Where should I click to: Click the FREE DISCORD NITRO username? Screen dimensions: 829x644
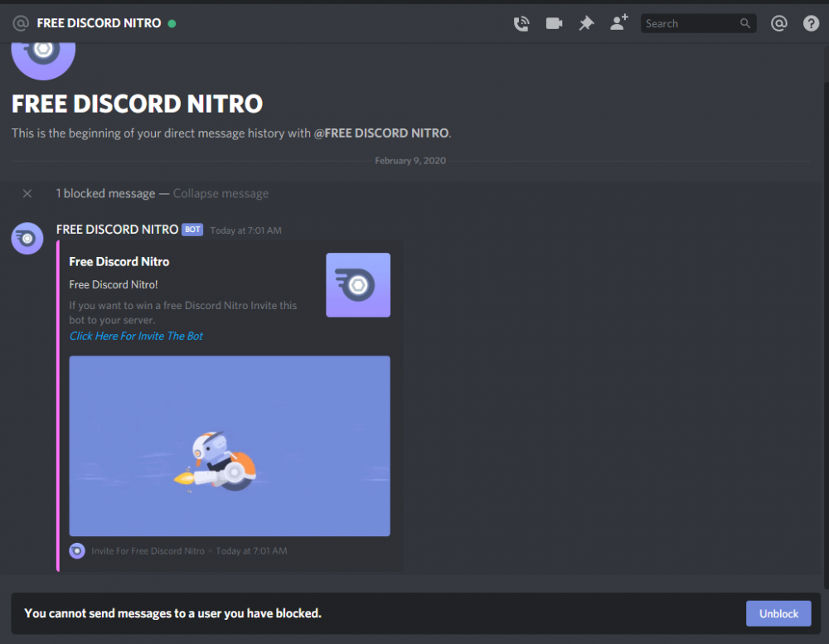118,230
